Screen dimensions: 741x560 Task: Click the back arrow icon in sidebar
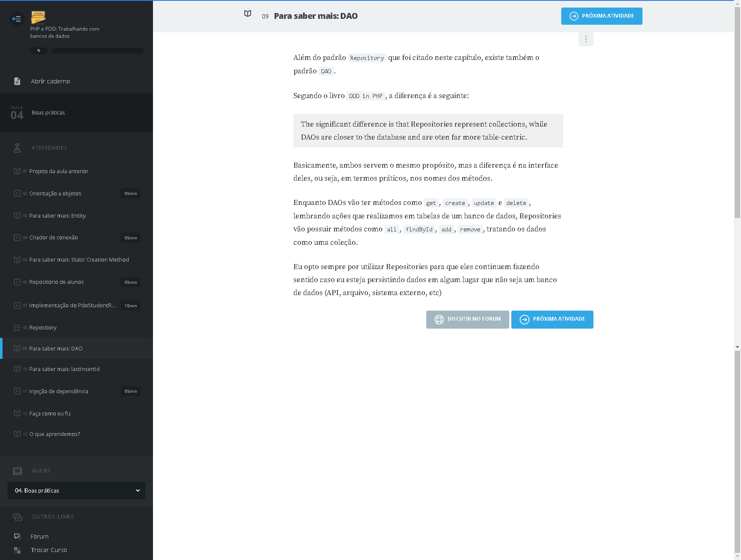(17, 18)
